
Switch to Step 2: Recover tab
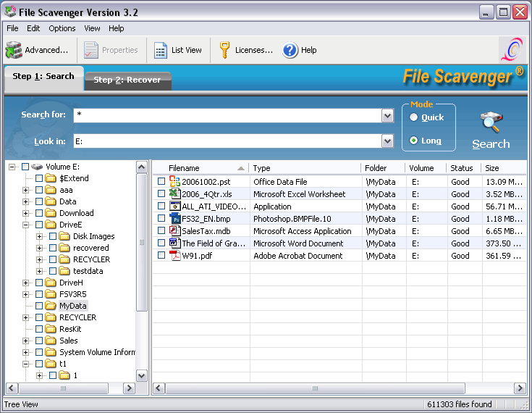coord(127,80)
